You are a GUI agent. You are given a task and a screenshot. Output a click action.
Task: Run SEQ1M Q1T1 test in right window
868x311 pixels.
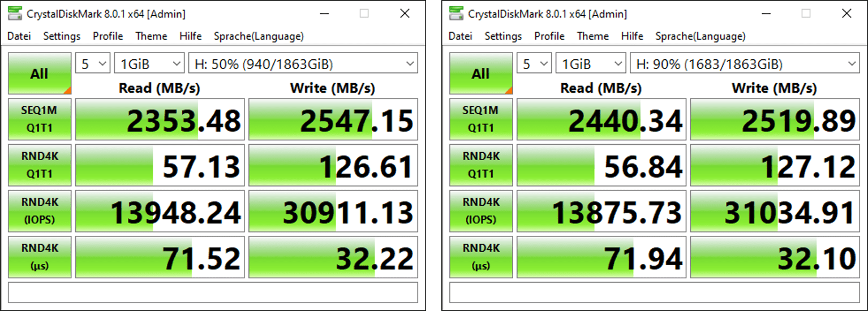481,119
